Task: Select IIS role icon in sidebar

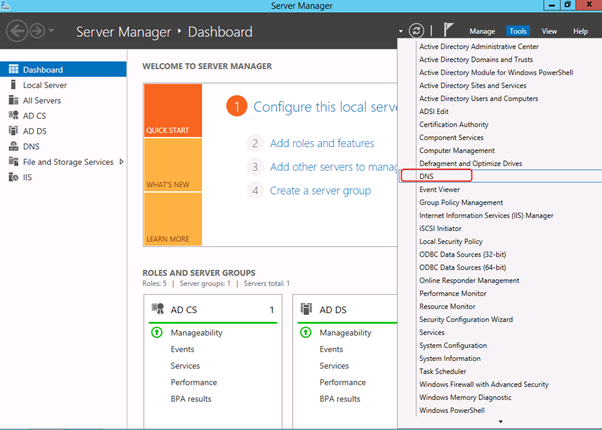Action: (13, 177)
